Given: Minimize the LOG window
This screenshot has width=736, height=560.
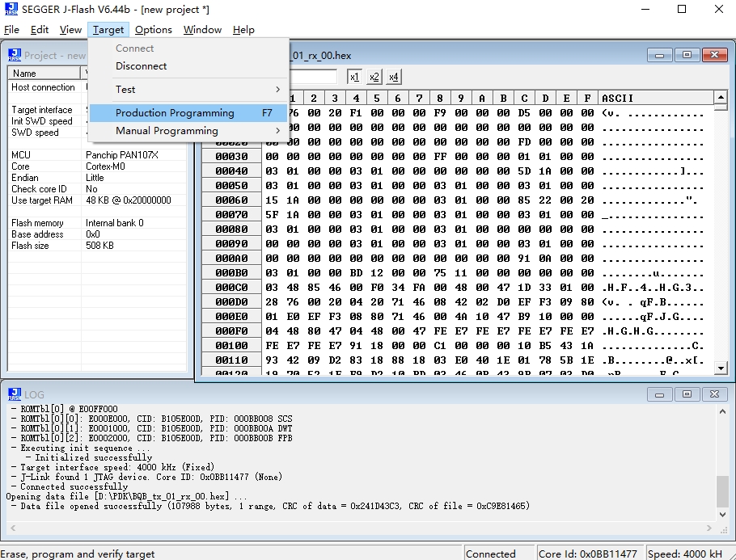Looking at the screenshot, I should [659, 394].
